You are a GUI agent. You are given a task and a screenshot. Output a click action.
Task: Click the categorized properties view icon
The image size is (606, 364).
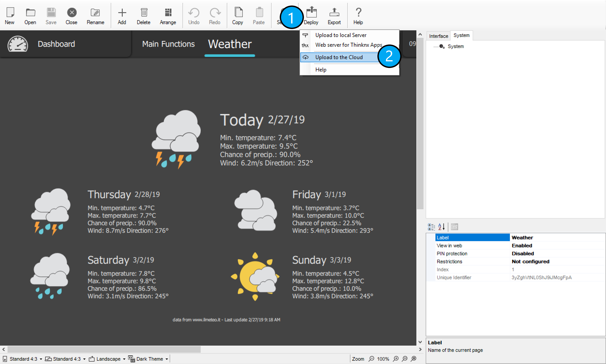point(431,227)
